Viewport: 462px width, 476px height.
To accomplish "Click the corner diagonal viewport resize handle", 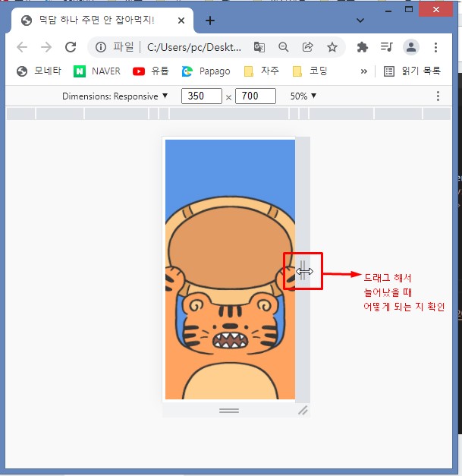I will 303,411.
